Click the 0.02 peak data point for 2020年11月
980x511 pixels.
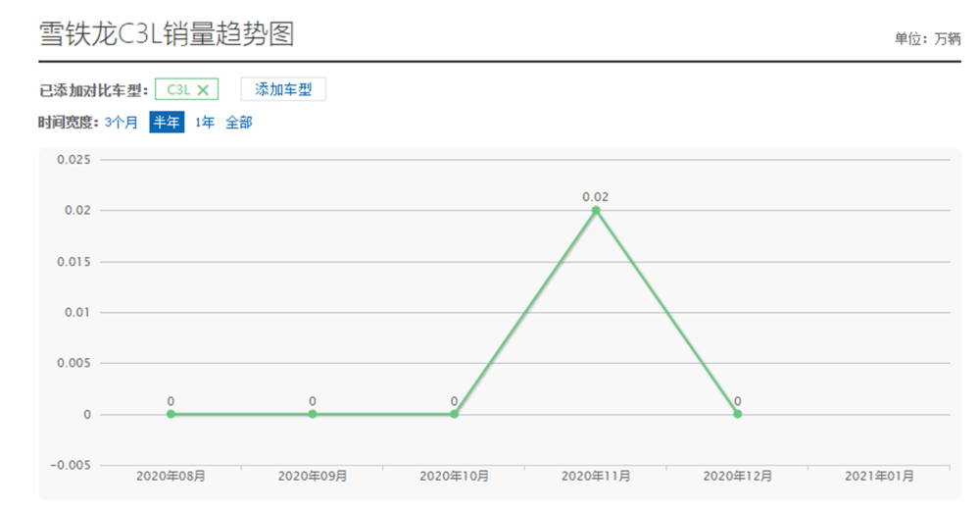point(596,211)
